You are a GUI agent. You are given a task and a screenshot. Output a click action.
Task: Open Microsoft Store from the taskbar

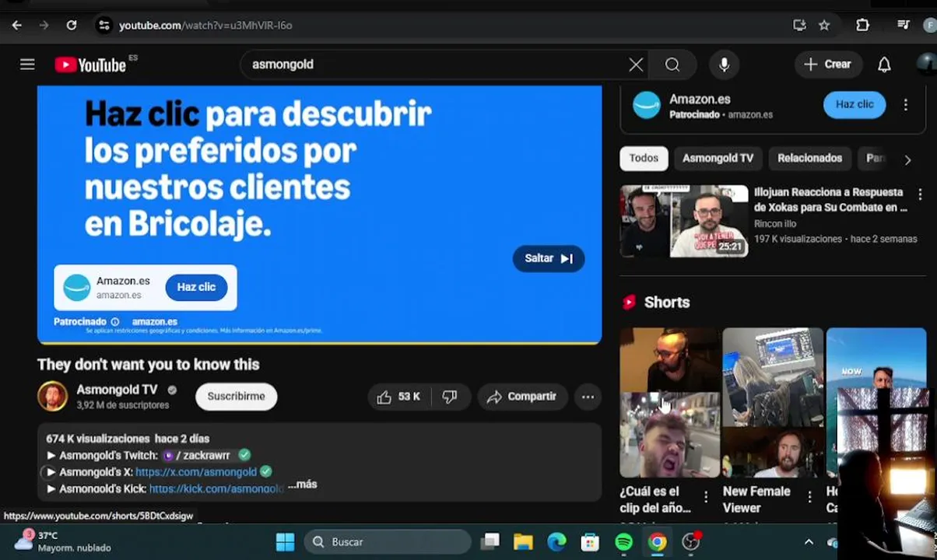590,542
